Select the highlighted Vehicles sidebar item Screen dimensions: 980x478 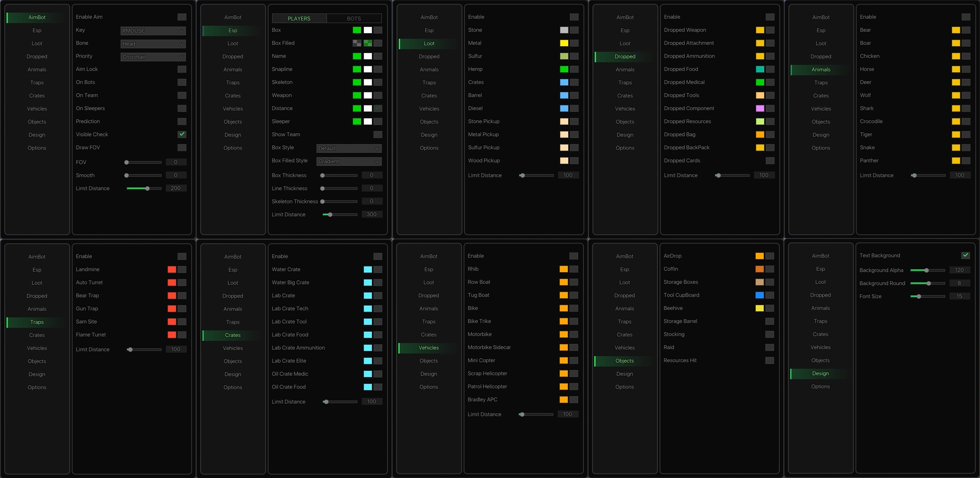429,348
